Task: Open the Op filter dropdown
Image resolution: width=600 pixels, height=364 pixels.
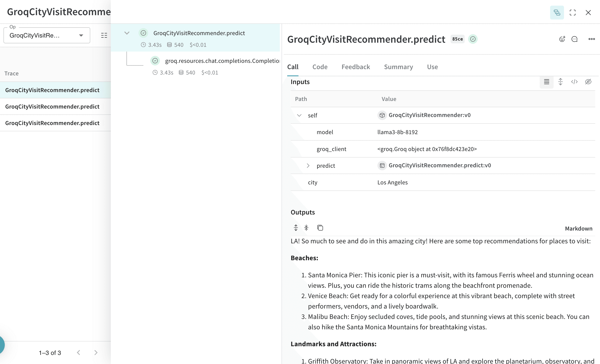Action: pyautogui.click(x=47, y=36)
